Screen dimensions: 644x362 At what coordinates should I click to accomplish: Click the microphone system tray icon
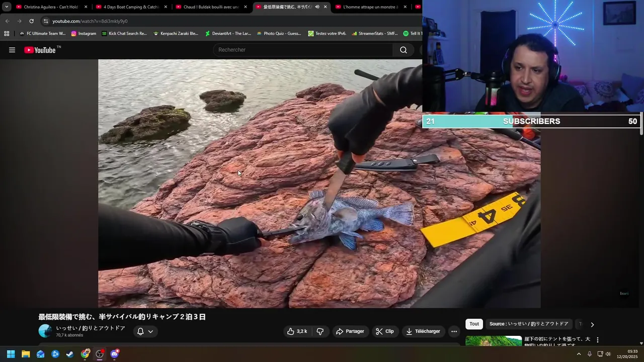pos(590,354)
